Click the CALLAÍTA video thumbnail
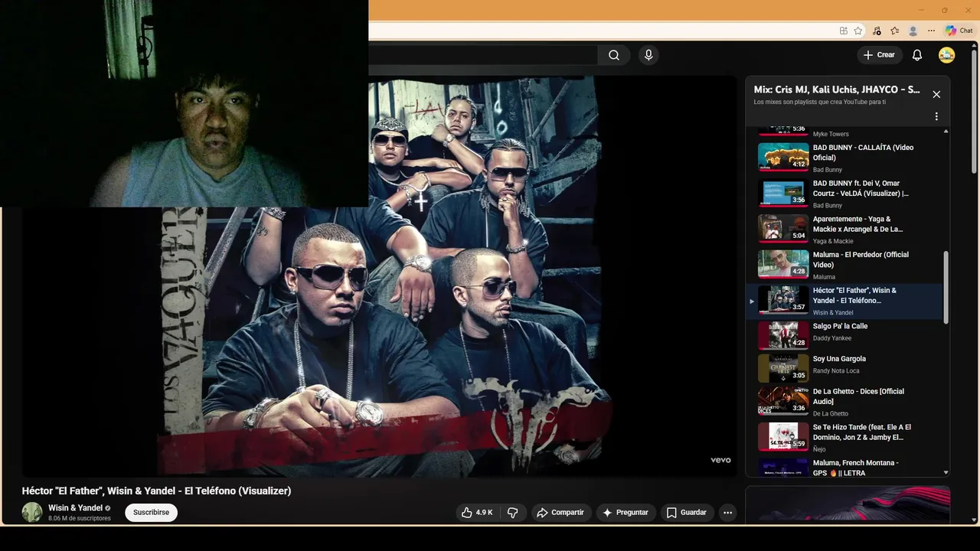 tap(783, 157)
